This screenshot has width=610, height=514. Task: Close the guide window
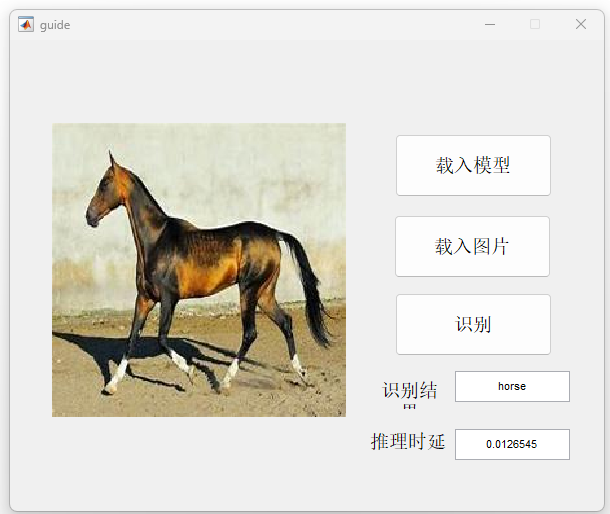point(581,25)
